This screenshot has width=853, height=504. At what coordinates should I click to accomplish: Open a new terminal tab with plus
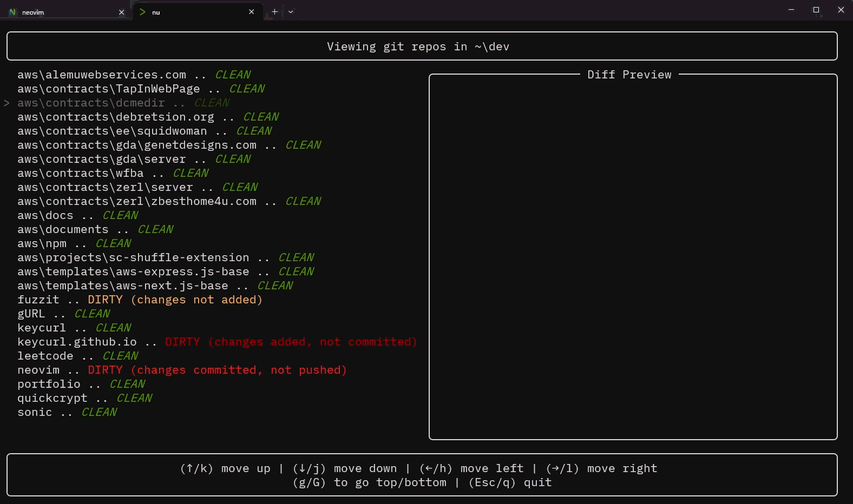tap(274, 12)
